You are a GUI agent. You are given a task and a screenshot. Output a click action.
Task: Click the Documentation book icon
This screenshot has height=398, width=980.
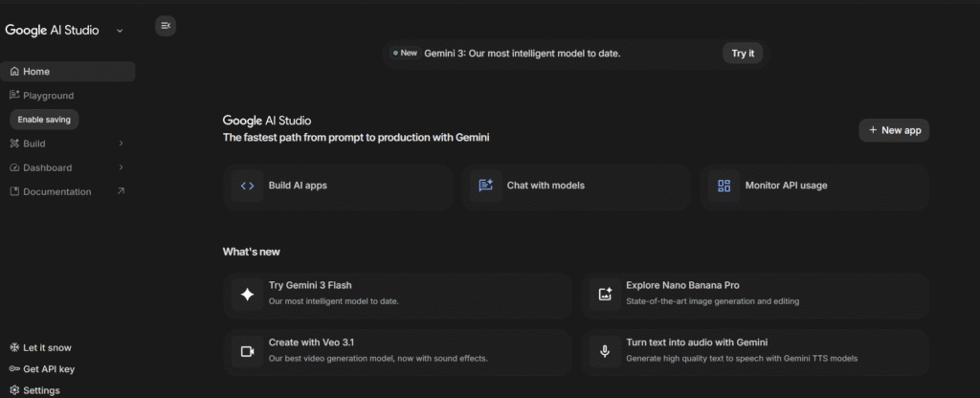[15, 191]
